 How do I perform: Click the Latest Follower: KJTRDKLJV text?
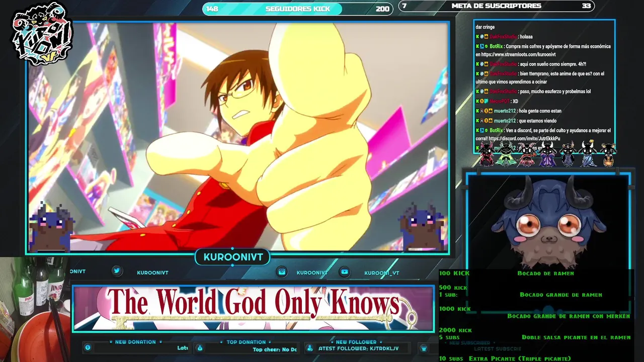click(x=359, y=348)
